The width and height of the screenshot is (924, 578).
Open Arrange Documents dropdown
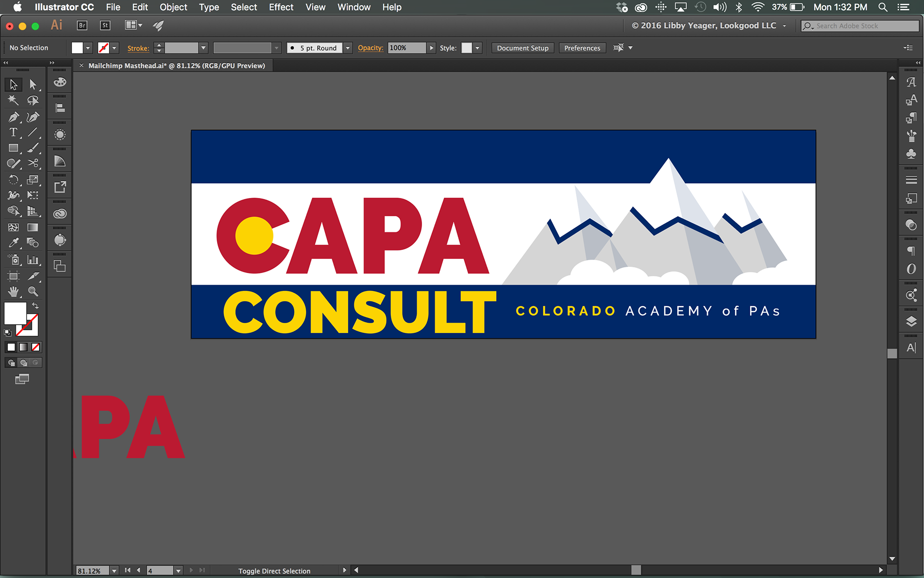[x=134, y=25]
